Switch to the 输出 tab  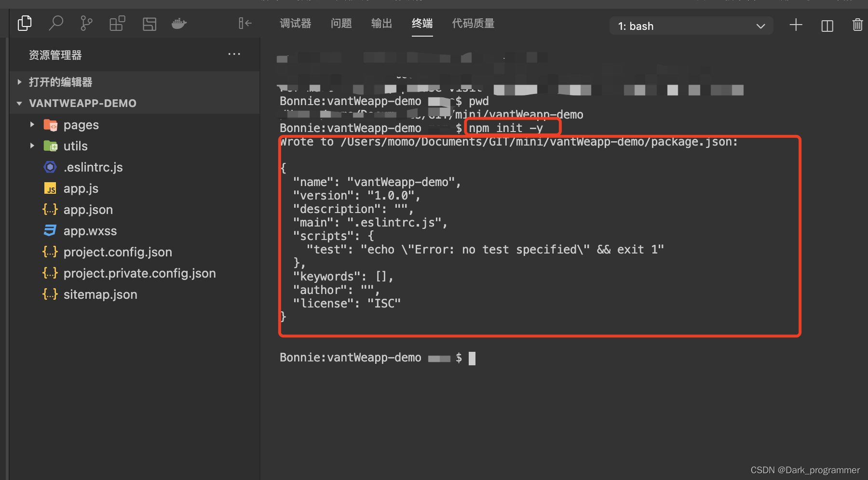click(x=381, y=23)
